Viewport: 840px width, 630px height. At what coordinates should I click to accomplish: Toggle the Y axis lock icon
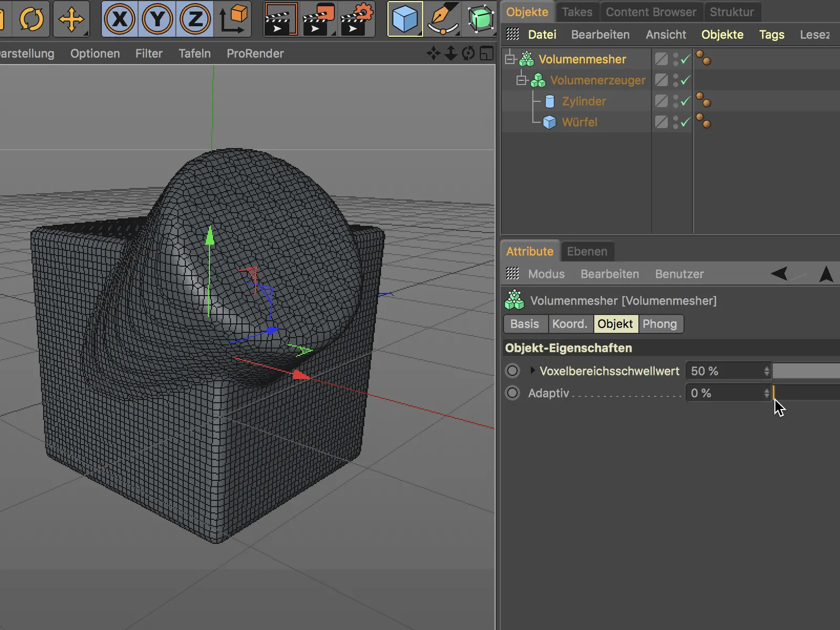coord(157,19)
